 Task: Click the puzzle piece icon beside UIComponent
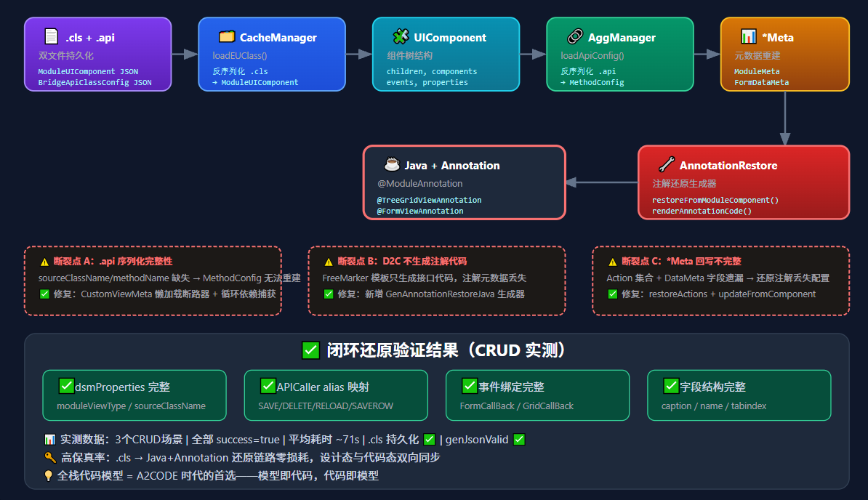pyautogui.click(x=401, y=36)
